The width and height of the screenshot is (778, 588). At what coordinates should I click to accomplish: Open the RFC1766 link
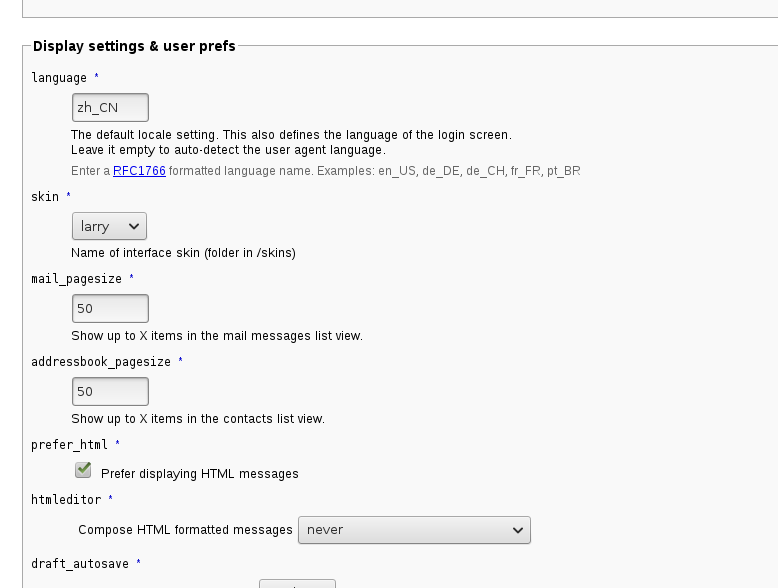(139, 171)
